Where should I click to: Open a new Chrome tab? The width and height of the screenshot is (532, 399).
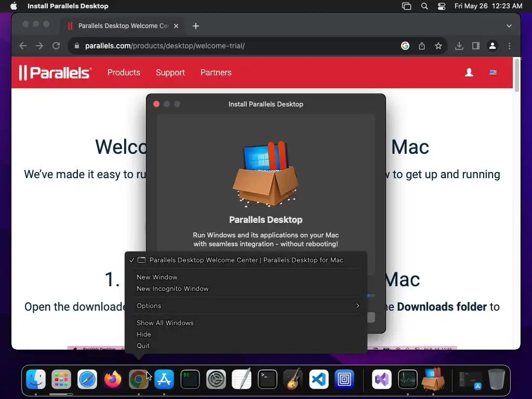196,26
